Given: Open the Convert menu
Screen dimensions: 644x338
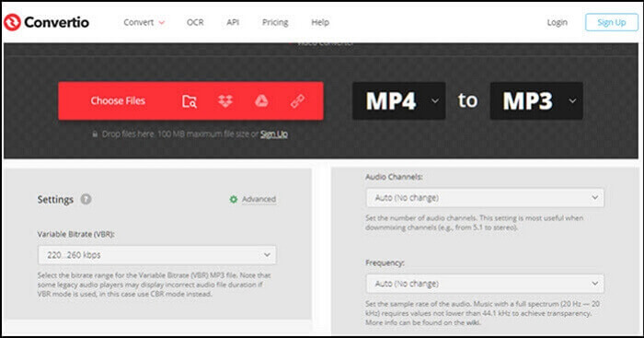Looking at the screenshot, I should pos(144,22).
